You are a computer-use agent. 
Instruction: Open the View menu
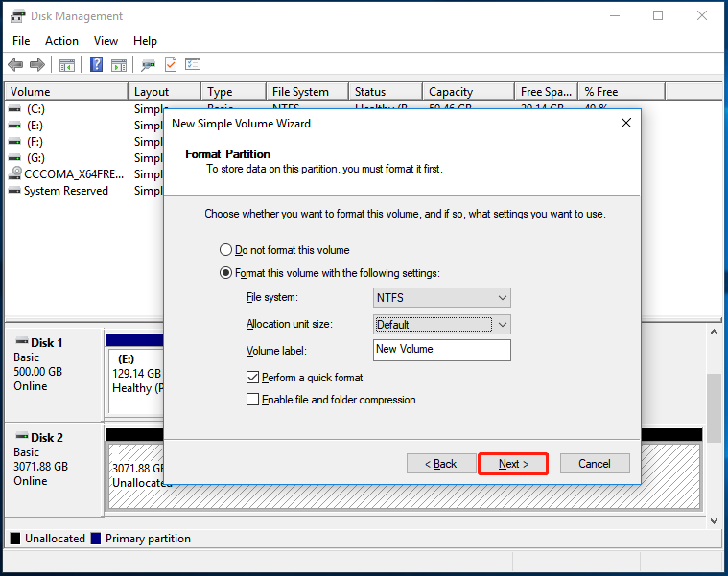[106, 41]
